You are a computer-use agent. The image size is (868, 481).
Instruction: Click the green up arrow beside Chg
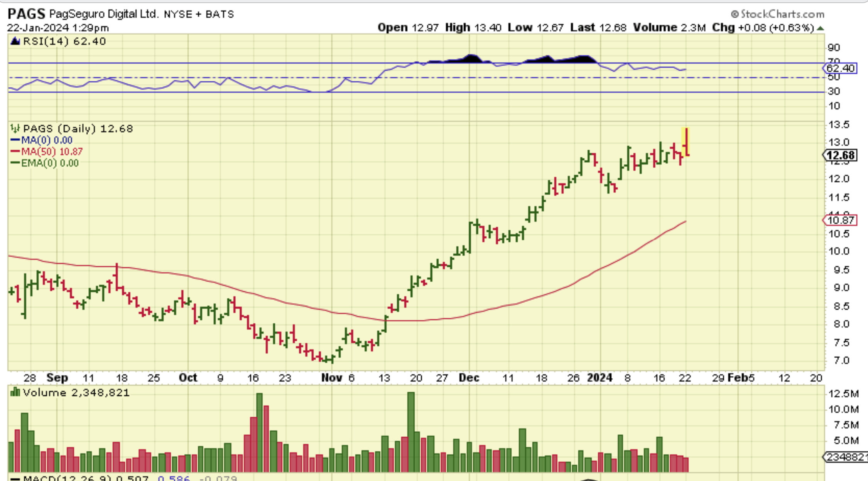click(821, 28)
